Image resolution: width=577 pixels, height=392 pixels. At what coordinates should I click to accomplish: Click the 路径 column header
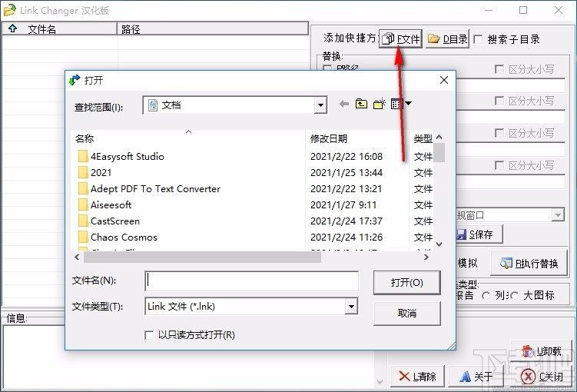coord(213,29)
